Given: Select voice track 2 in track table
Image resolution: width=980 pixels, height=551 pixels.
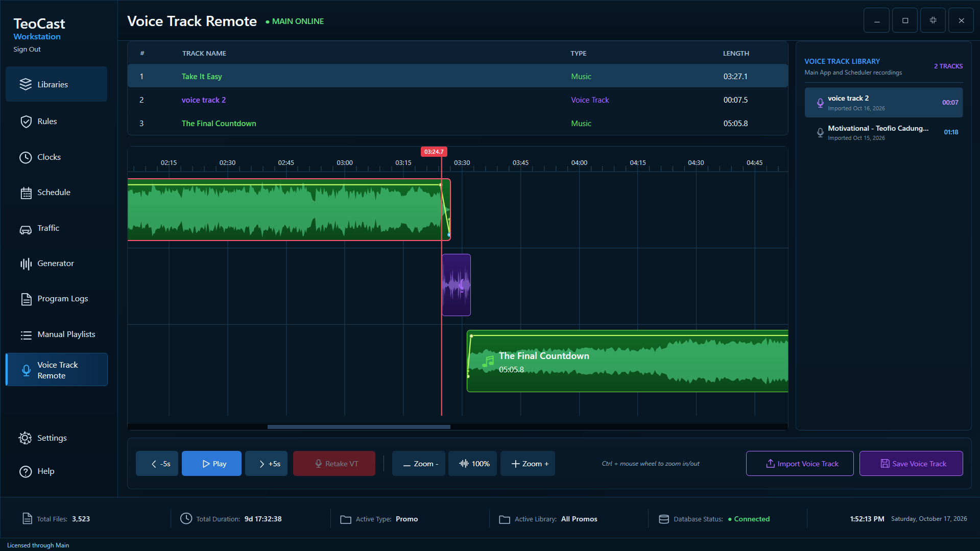Looking at the screenshot, I should pos(458,100).
